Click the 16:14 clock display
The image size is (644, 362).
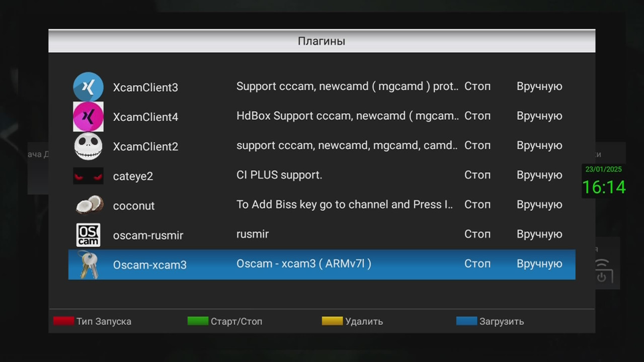tap(604, 188)
